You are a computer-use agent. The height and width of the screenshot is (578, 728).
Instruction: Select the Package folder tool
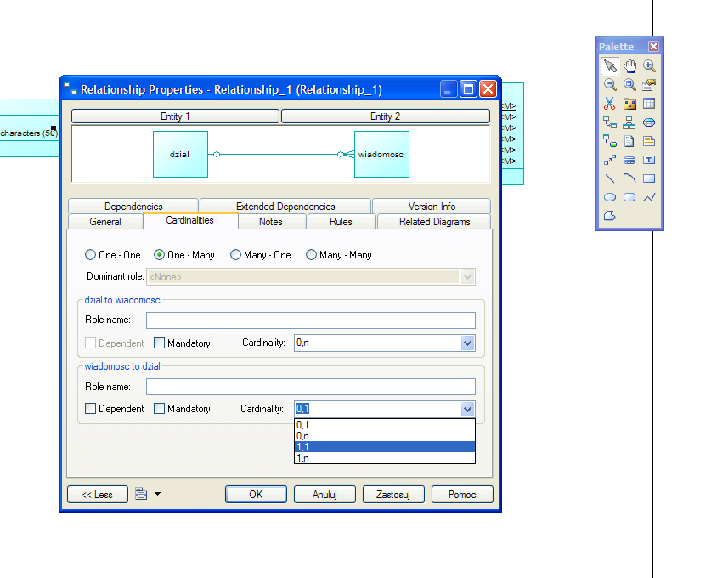629,104
